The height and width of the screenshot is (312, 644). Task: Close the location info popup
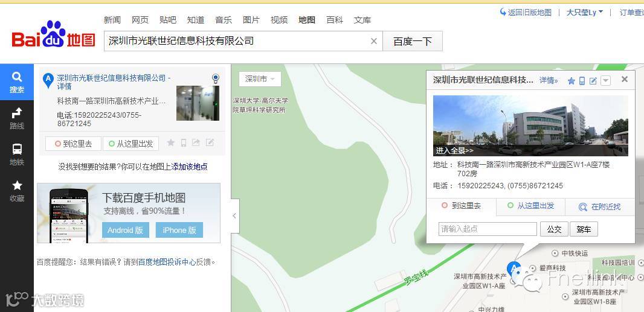coord(625,79)
